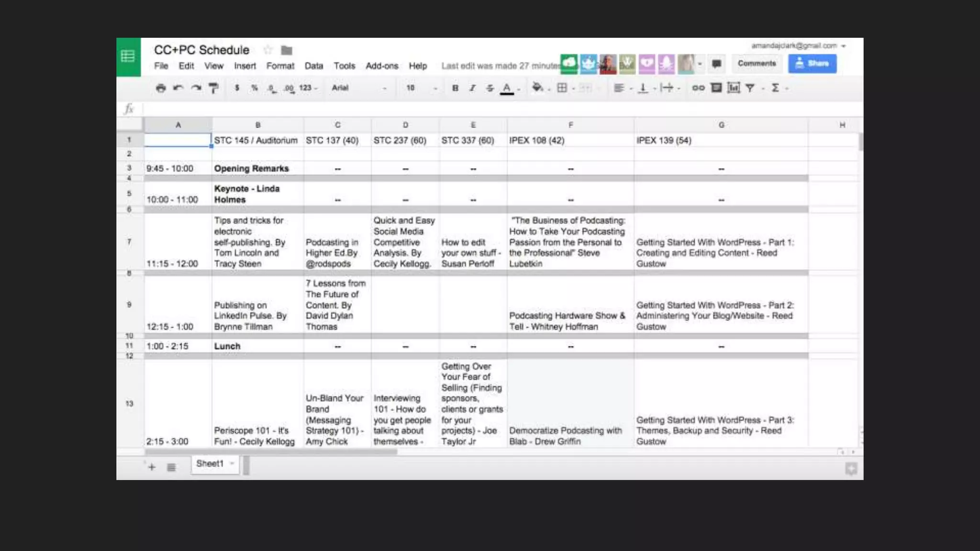Open the Arial font dropdown

pos(359,88)
